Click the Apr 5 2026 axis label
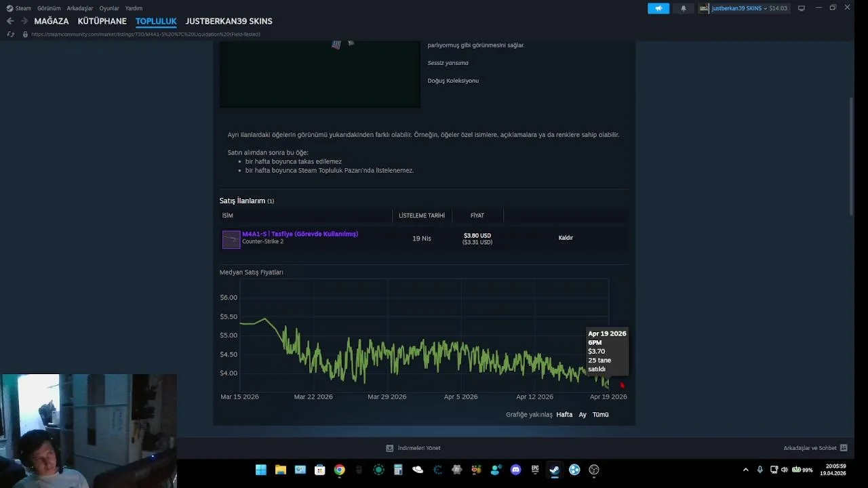Image resolution: width=868 pixels, height=488 pixels. (461, 396)
